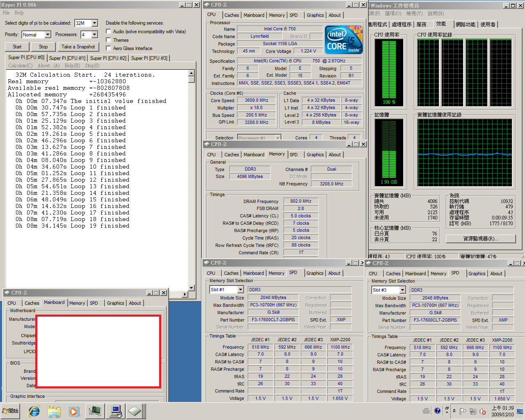Click the 資源監視器(R)... button
Image resolution: width=525 pixels, height=420 pixels.
click(x=481, y=239)
